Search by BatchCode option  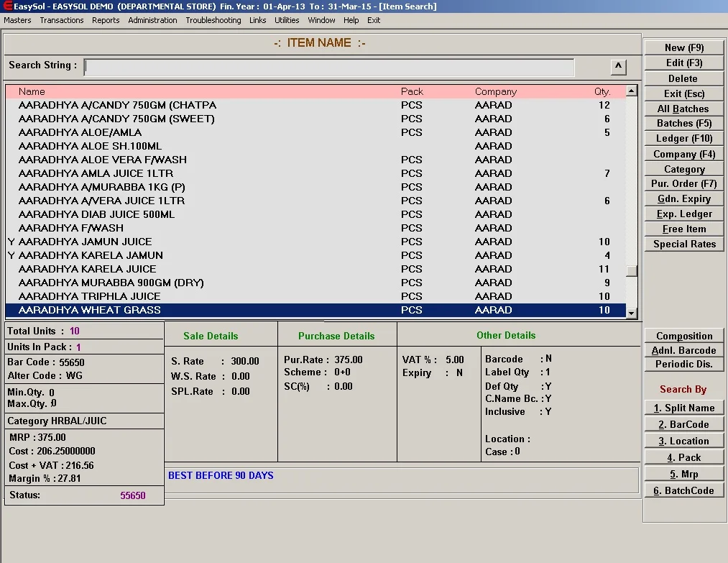coord(683,490)
